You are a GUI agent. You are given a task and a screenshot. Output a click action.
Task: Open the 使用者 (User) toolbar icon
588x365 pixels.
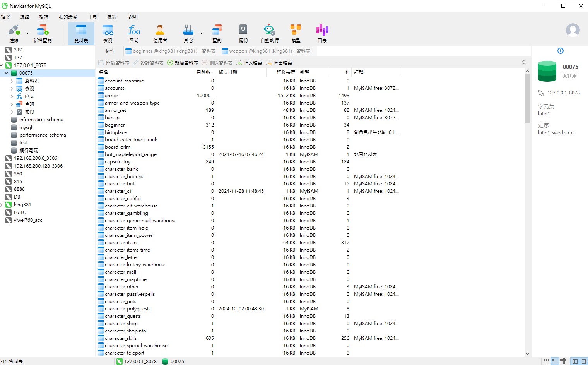coord(160,33)
